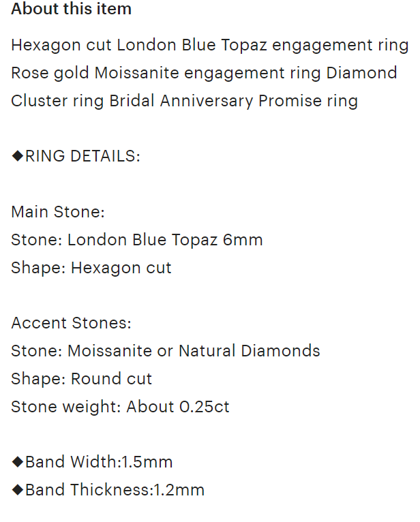Click the '6mm' stone size value
Screen dimensions: 420x522
(x=243, y=240)
